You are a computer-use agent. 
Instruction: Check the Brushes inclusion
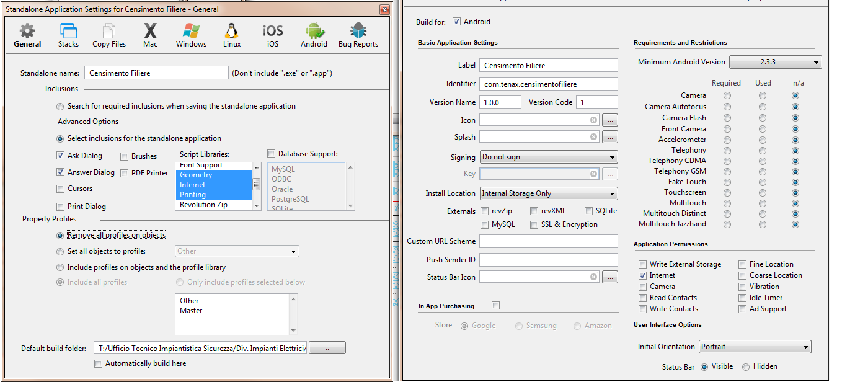pyautogui.click(x=125, y=156)
